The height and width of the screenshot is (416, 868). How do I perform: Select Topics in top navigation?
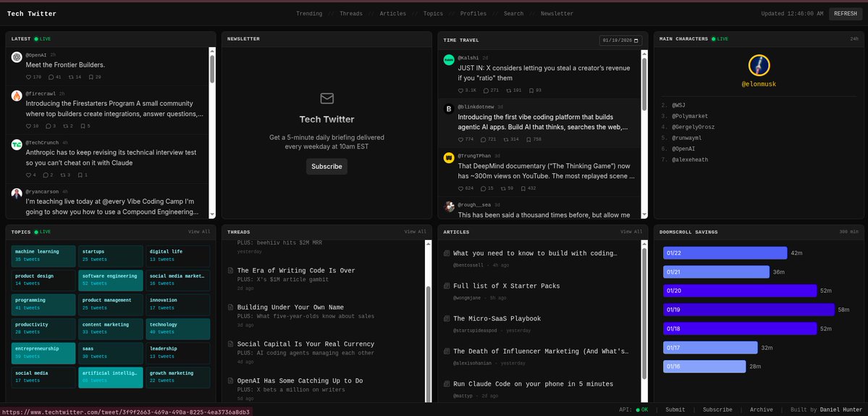coord(433,14)
